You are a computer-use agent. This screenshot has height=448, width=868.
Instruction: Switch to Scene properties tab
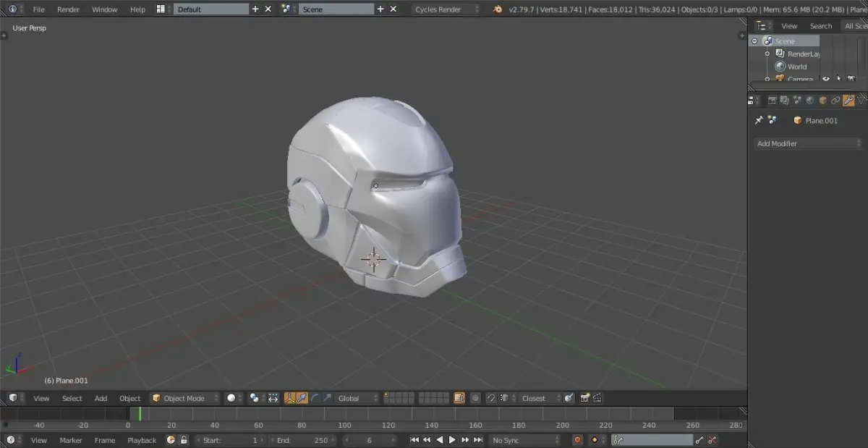797,101
